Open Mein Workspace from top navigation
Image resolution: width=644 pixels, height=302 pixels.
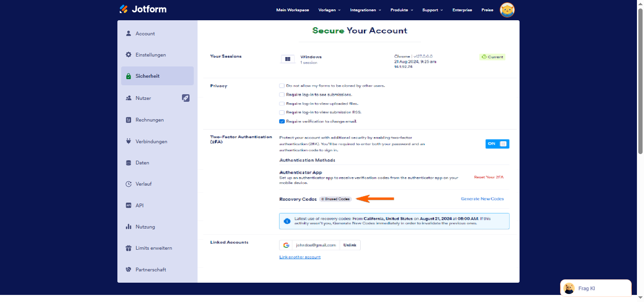point(292,10)
